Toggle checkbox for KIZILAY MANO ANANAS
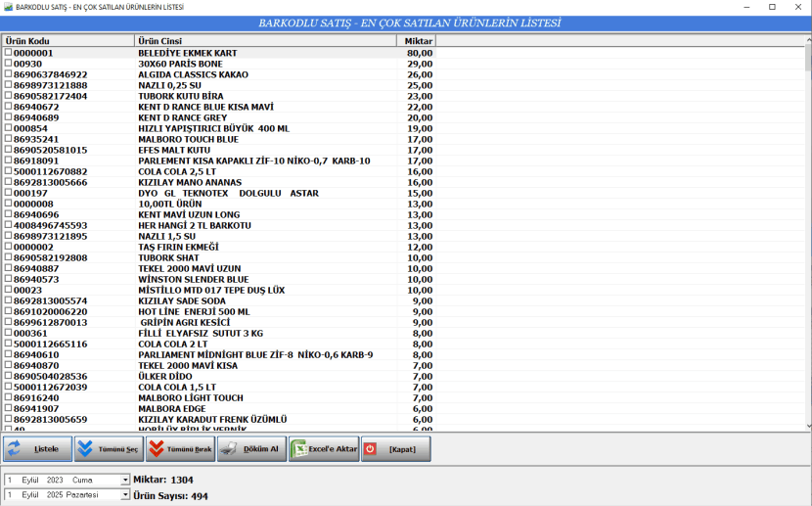 pyautogui.click(x=8, y=182)
